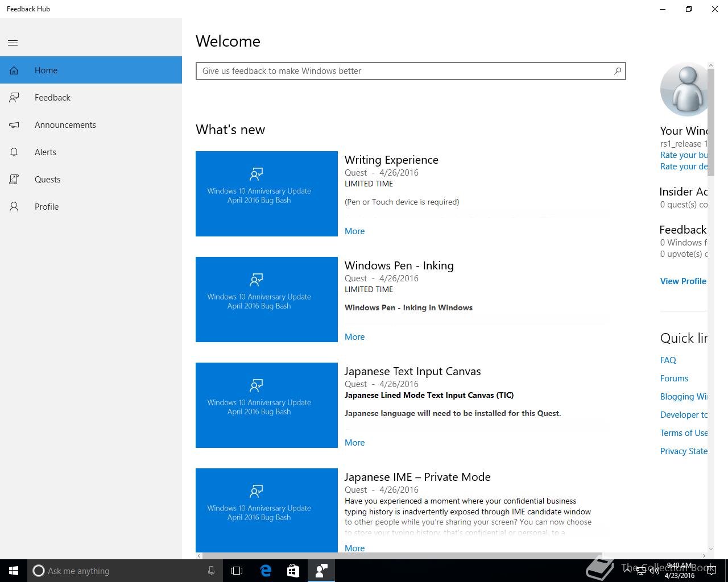
Task: Open the Profile section
Action: coord(91,207)
